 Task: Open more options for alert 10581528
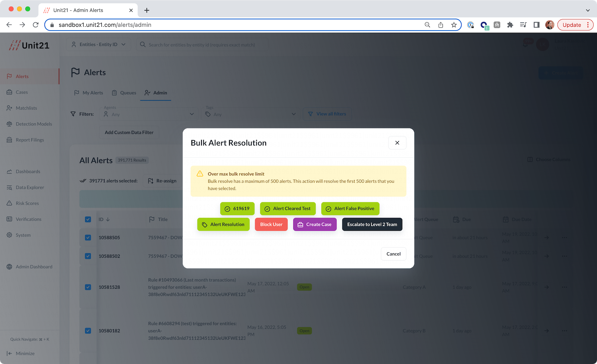tap(565, 287)
